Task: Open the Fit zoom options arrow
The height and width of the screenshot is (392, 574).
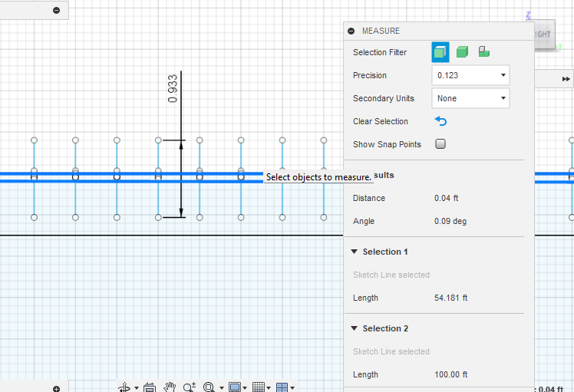Action: pos(222,387)
